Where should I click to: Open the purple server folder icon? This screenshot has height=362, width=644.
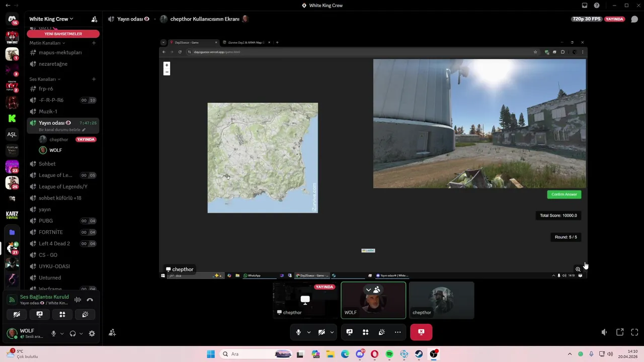[12, 232]
